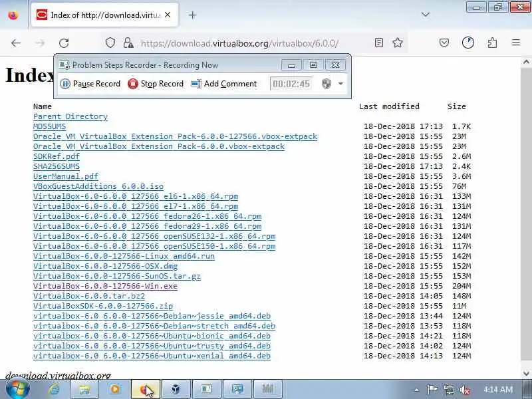Open tracking protection shield icon
Screen dimensions: 532x399
(110, 43)
